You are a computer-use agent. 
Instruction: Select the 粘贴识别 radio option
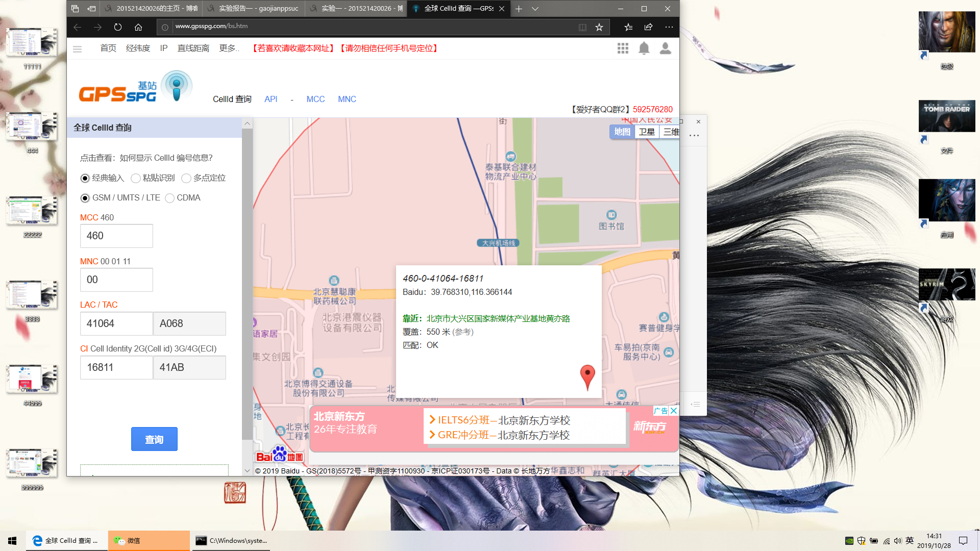tap(136, 178)
